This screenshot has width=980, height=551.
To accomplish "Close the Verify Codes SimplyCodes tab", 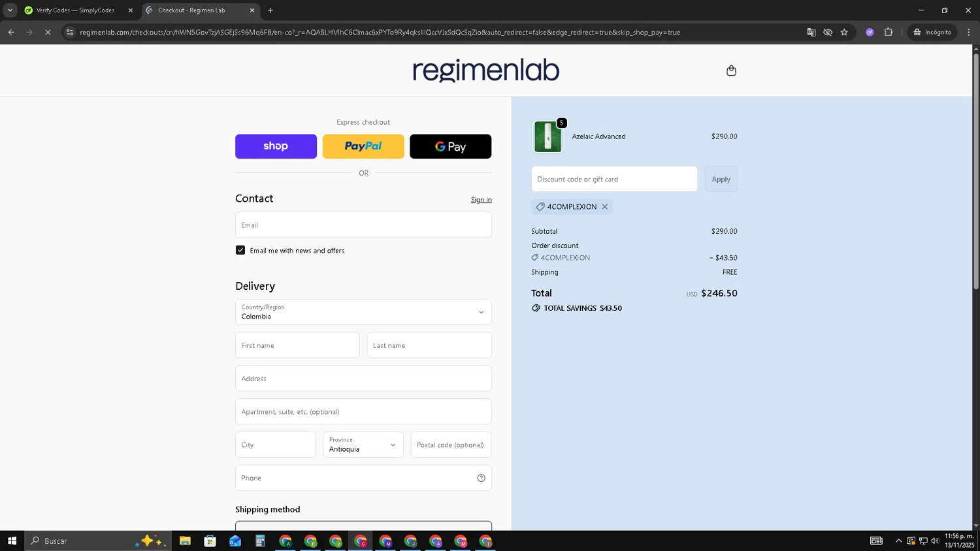I will (130, 10).
